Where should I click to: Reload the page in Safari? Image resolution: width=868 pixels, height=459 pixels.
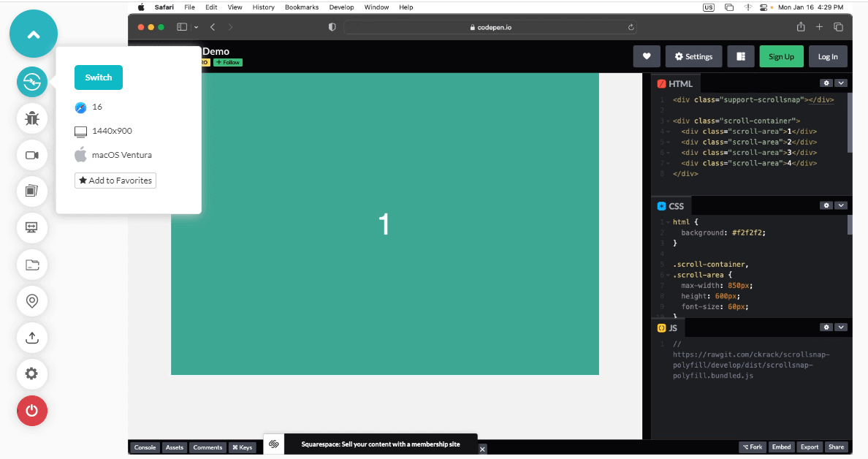pos(631,27)
